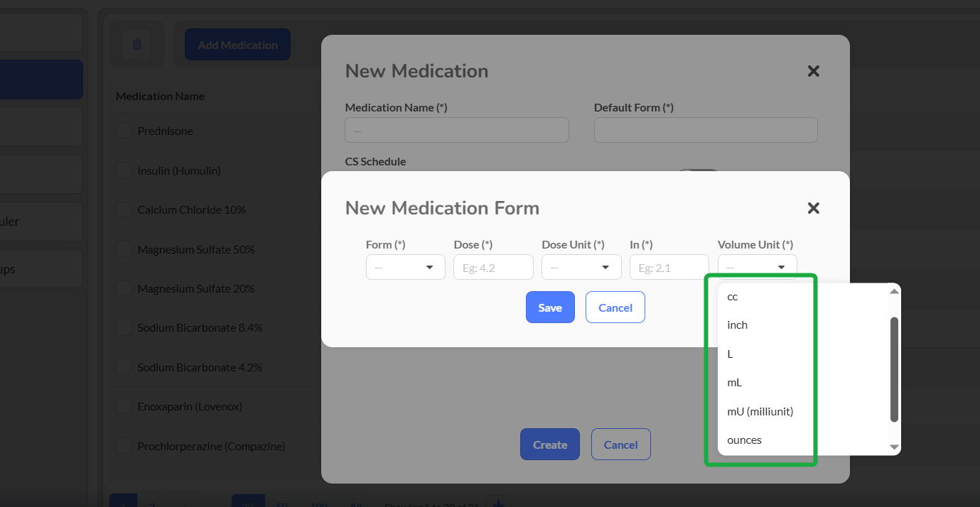Select 'cc' option in the list
This screenshot has width=980, height=507.
733,297
